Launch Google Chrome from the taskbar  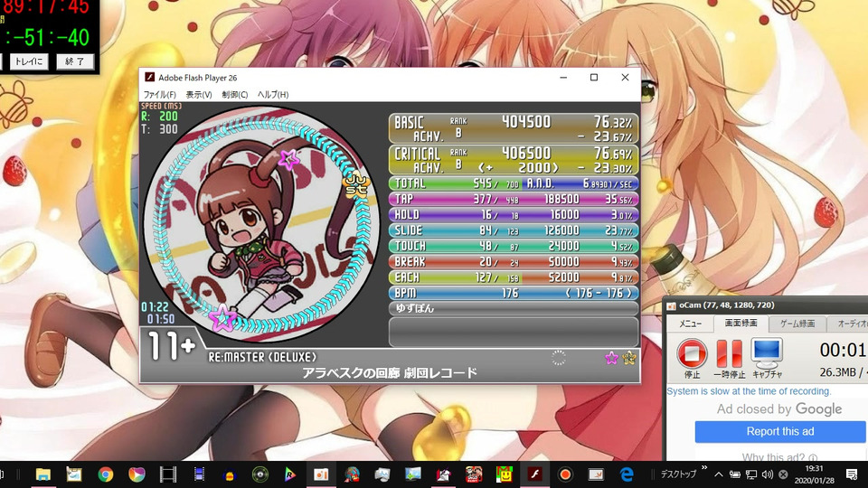[x=105, y=474]
